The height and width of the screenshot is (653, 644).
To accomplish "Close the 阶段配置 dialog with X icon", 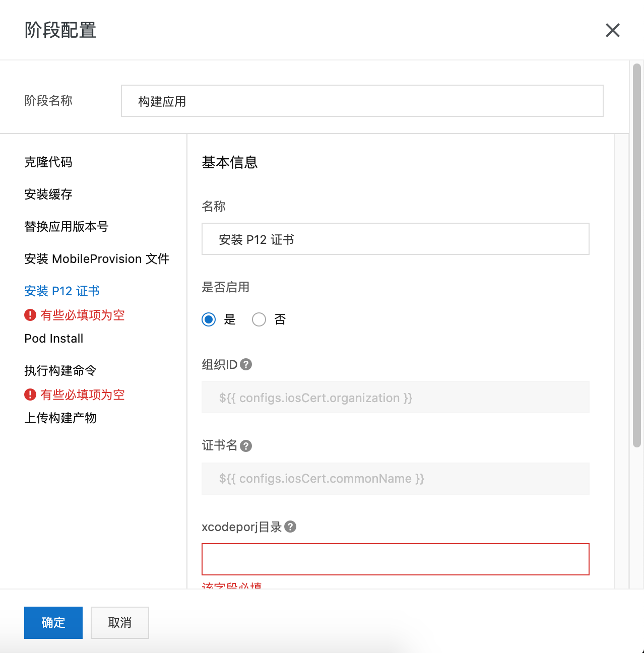I will click(x=612, y=30).
